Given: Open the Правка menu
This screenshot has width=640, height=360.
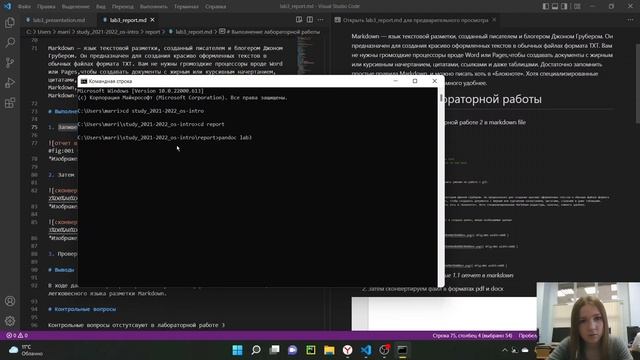Looking at the screenshot, I should (46, 7).
